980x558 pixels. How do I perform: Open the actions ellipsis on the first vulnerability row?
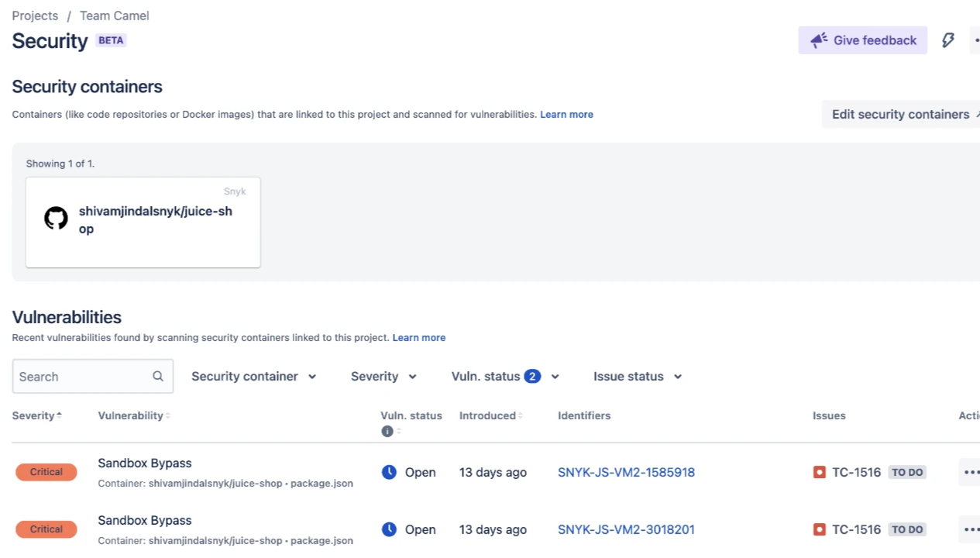point(971,472)
